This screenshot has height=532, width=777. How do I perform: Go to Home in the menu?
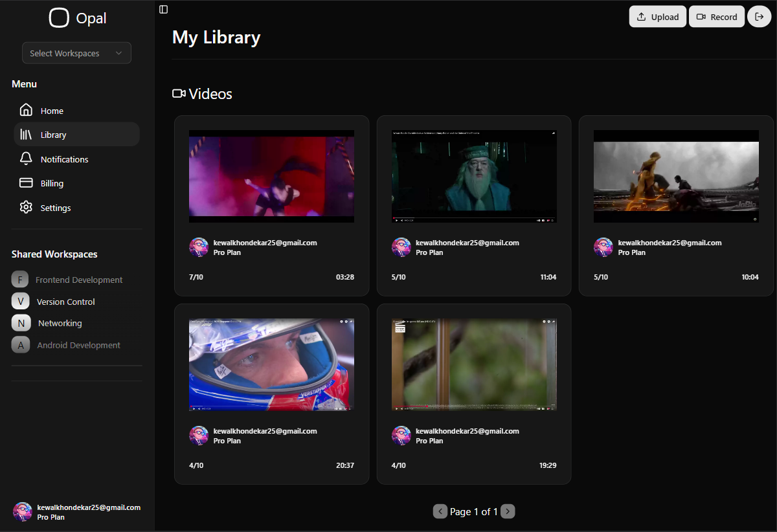[76, 111]
